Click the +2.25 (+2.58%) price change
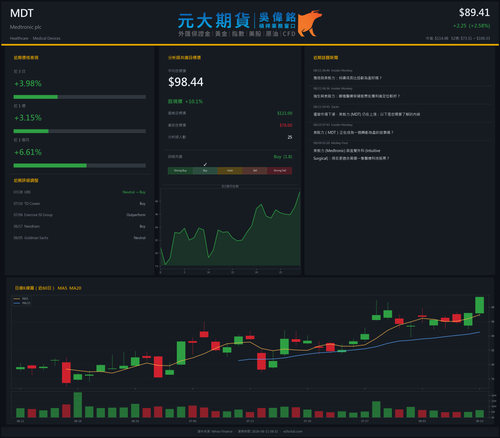500x438 pixels. (471, 26)
